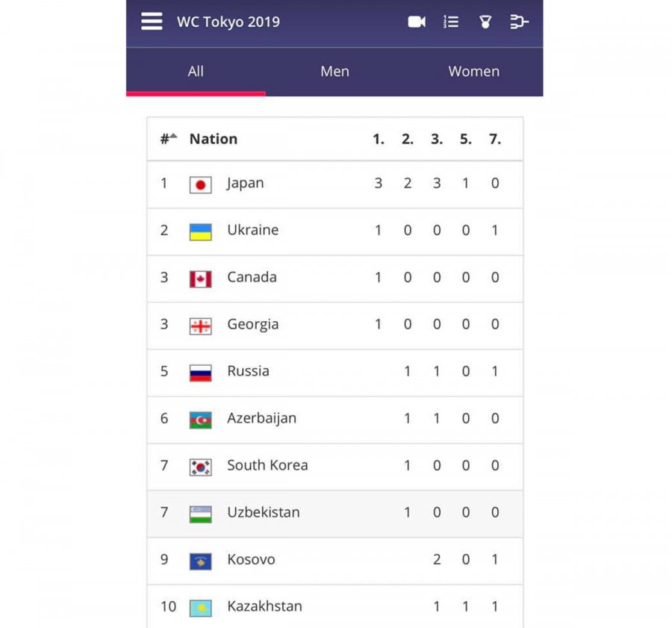Click the Japan flag icon

click(201, 184)
